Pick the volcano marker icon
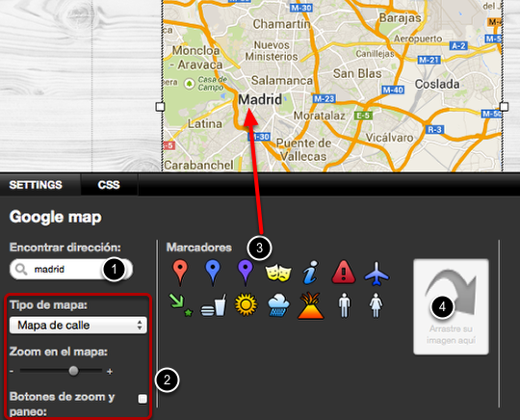The width and height of the screenshot is (520, 420). [311, 305]
